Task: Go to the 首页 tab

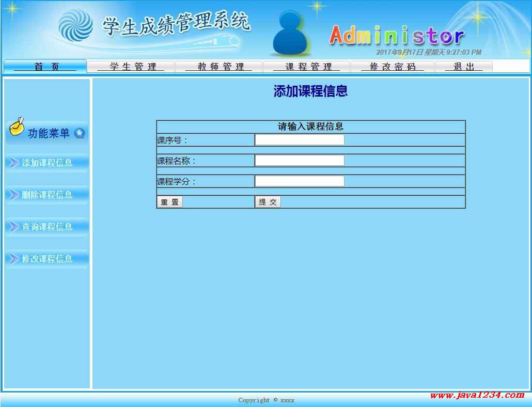Action: click(45, 67)
